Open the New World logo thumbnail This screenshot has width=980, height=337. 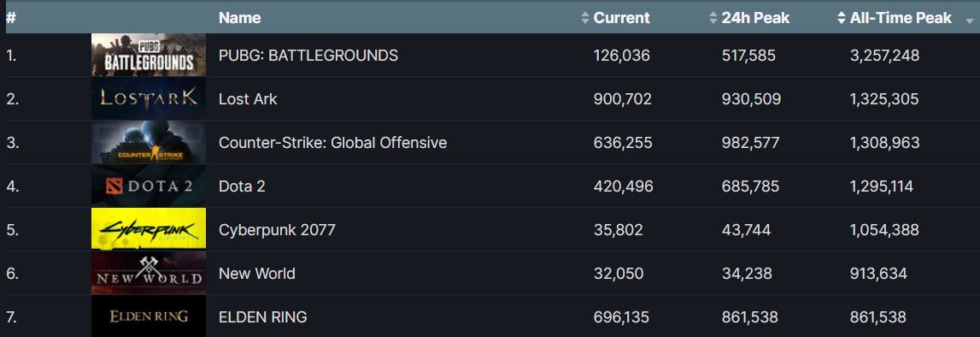point(148,273)
